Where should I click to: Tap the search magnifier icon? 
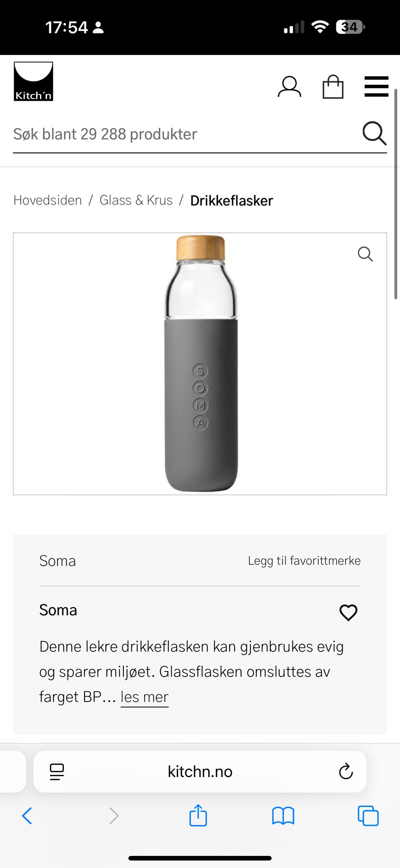pos(374,133)
